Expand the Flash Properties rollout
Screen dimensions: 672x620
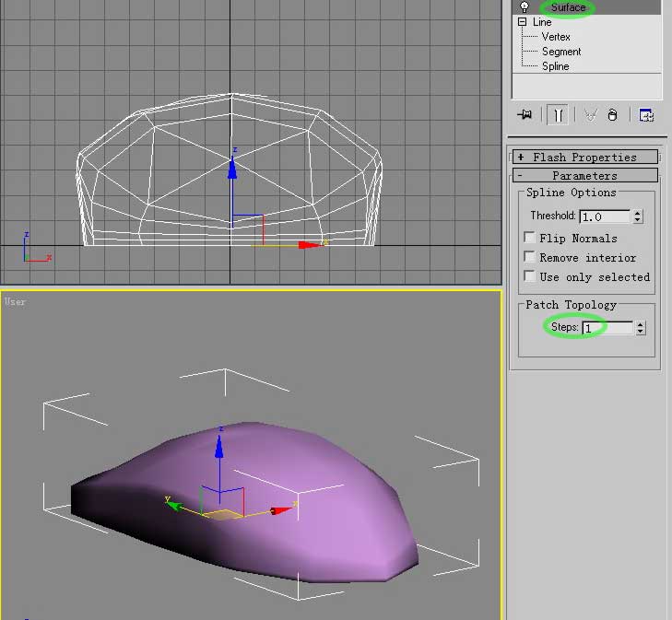coord(584,157)
